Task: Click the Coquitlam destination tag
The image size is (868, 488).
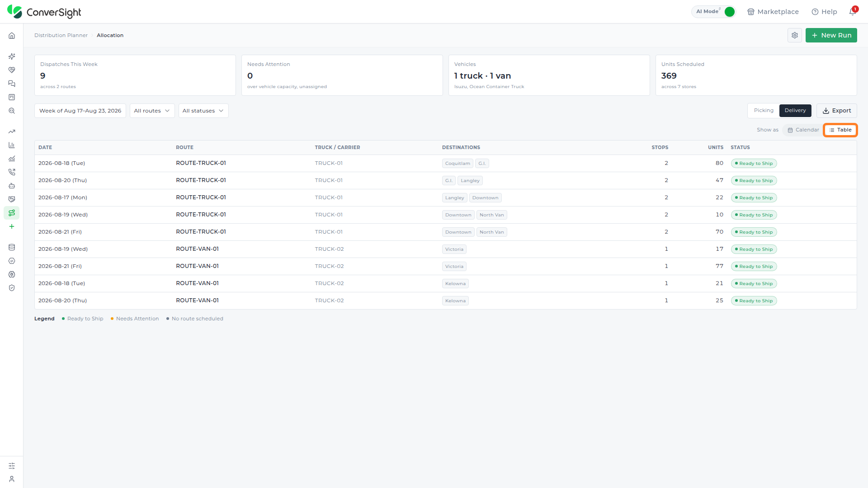Action: [458, 164]
